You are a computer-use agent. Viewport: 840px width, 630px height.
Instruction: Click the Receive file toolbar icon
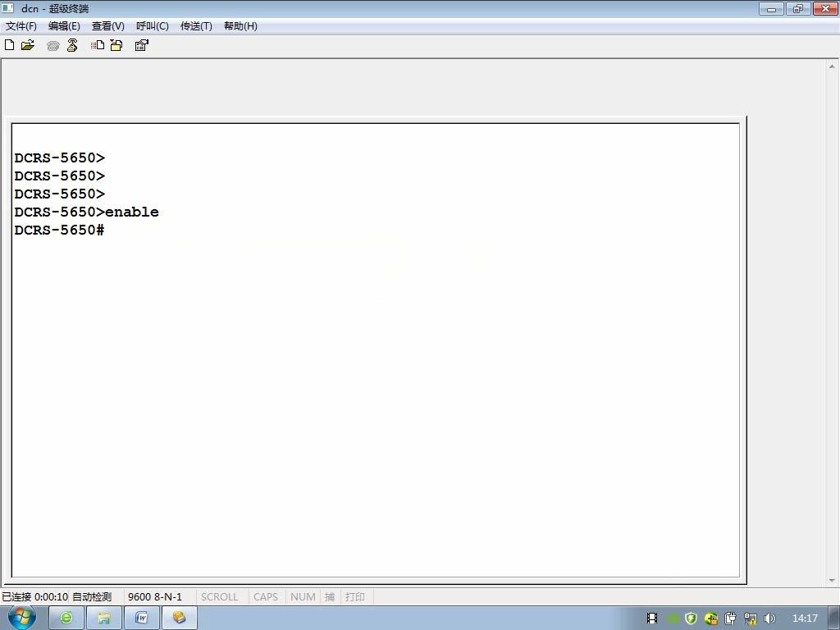tap(116, 45)
